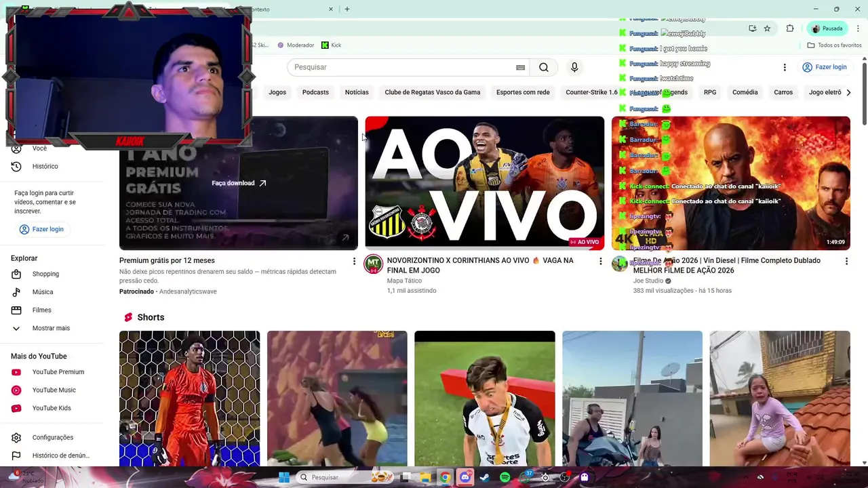Image resolution: width=868 pixels, height=488 pixels.
Task: Select the Notícias category chip
Action: [x=357, y=92]
